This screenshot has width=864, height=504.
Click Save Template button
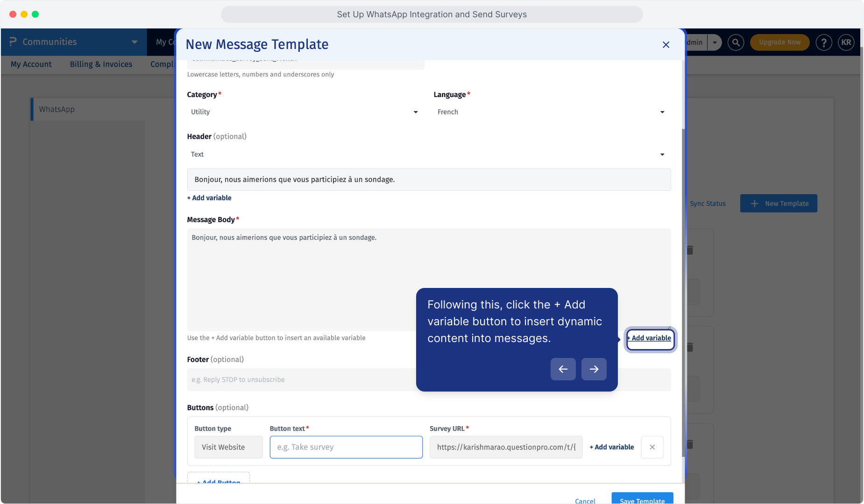coord(642,498)
